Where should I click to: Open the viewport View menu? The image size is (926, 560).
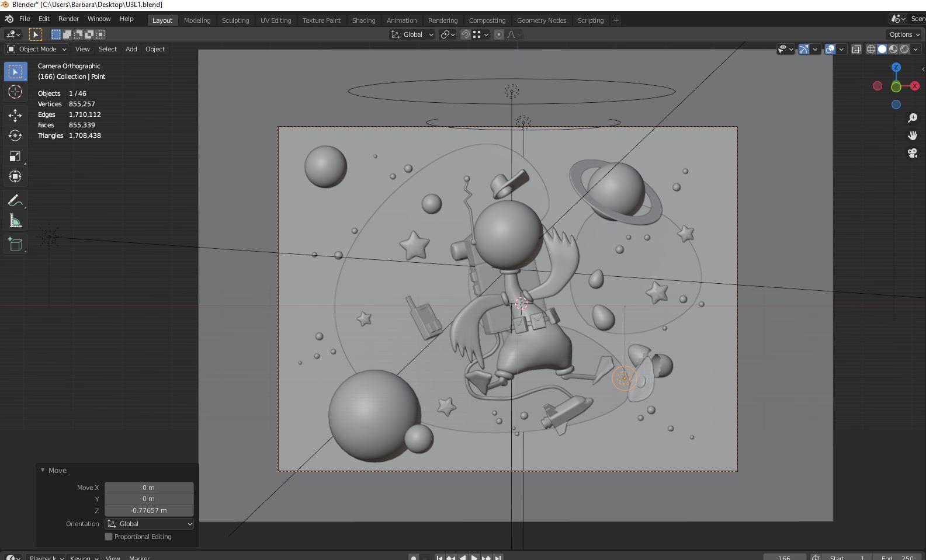(82, 49)
